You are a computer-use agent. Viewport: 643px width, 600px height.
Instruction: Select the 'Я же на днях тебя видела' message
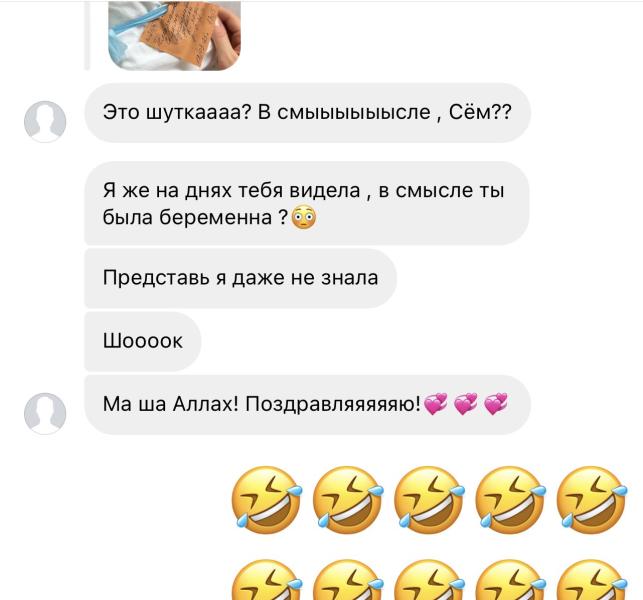(307, 203)
